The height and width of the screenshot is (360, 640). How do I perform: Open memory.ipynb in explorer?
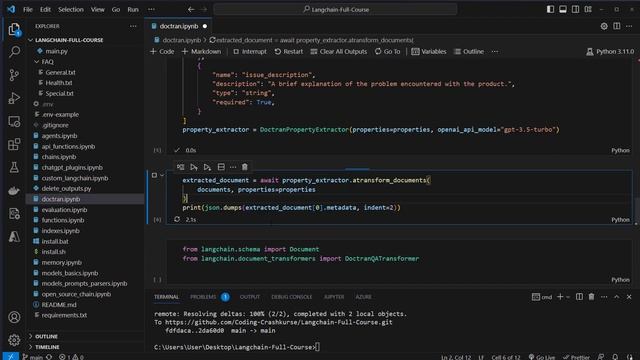tap(61, 262)
